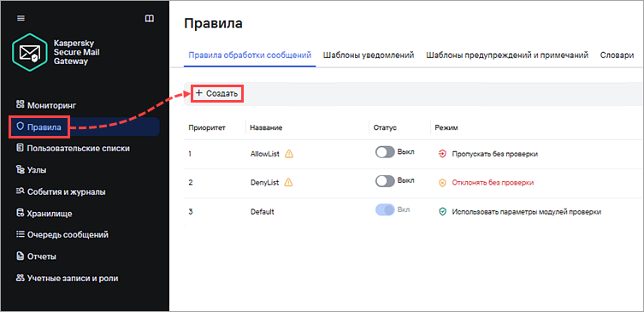
Task: Switch to Шаблоны предупреждений и примечаний tab
Action: point(507,55)
